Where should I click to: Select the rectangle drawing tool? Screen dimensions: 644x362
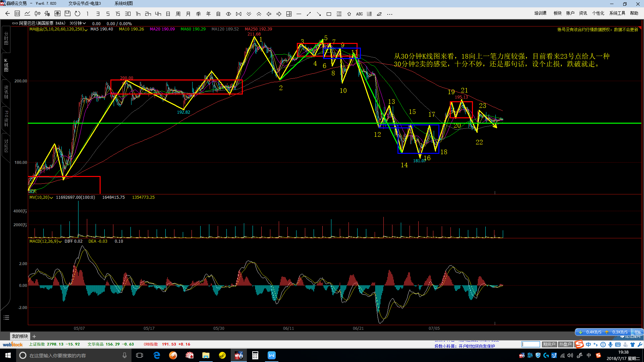point(329,14)
